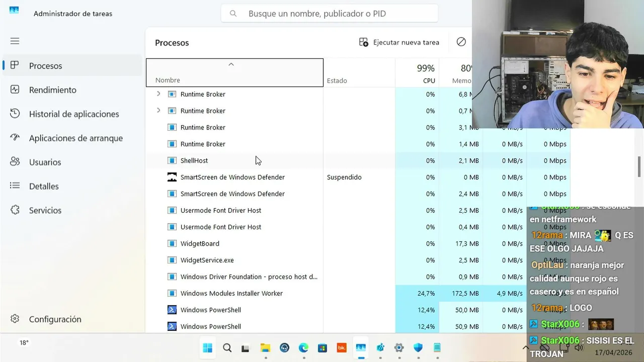Image resolution: width=644 pixels, height=362 pixels.
Task: Click the Usuarios people icon
Action: pyautogui.click(x=15, y=162)
